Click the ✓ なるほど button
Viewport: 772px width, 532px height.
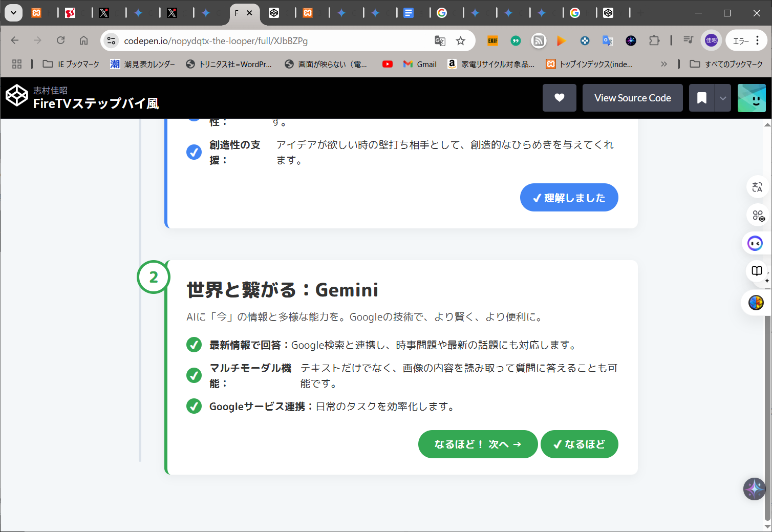point(580,444)
